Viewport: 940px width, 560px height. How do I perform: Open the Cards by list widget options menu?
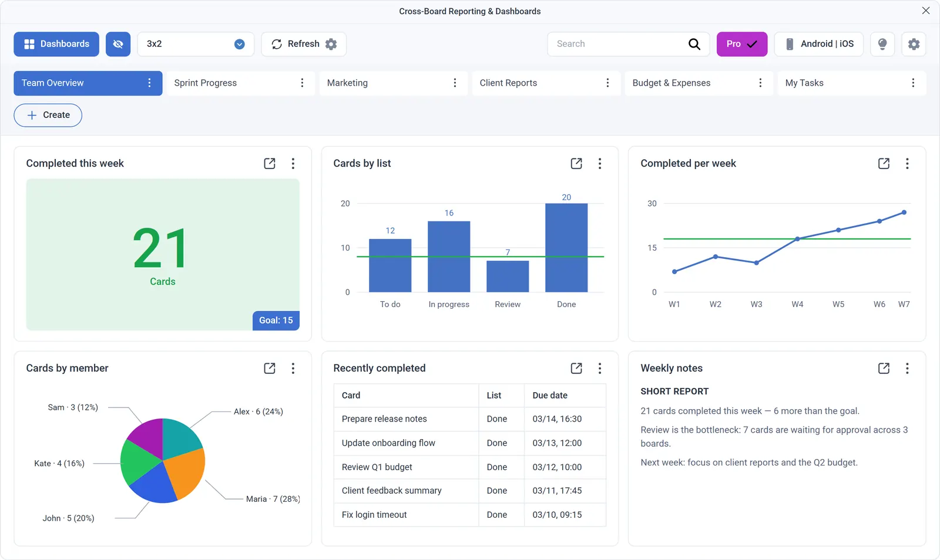(600, 163)
